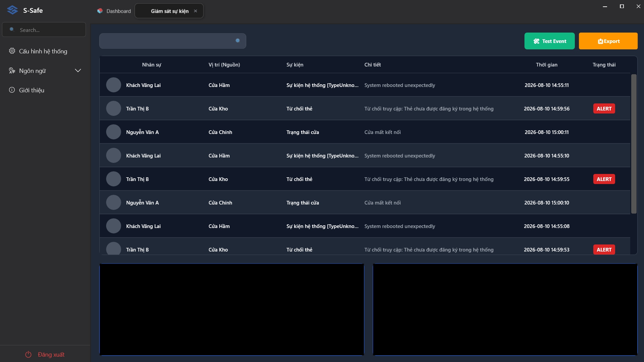This screenshot has height=362, width=644.
Task: Open the left camera preview panel
Action: pos(232,309)
